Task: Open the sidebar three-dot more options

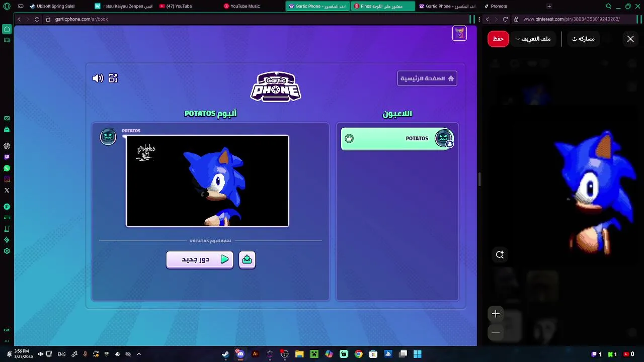Action: pyautogui.click(x=7, y=341)
